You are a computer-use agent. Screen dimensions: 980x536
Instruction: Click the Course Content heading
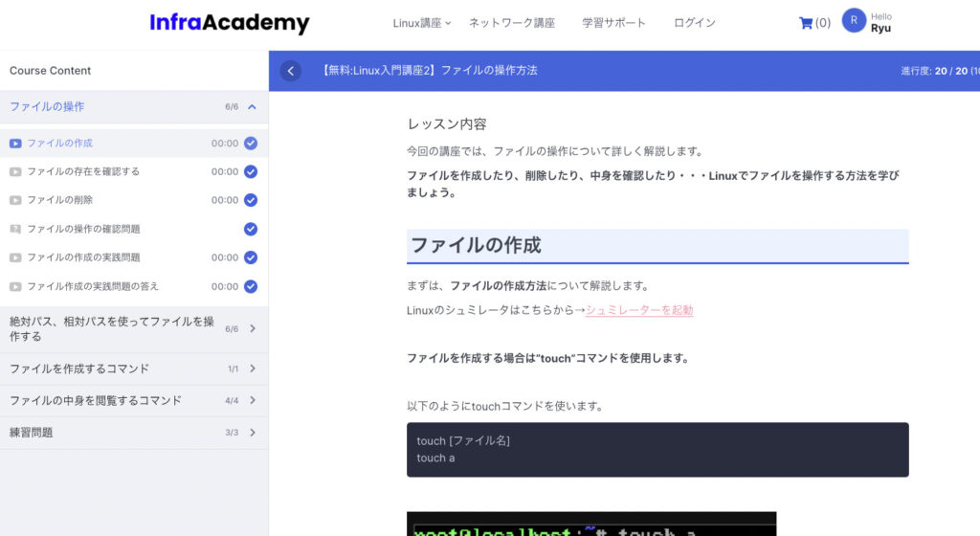coord(50,71)
